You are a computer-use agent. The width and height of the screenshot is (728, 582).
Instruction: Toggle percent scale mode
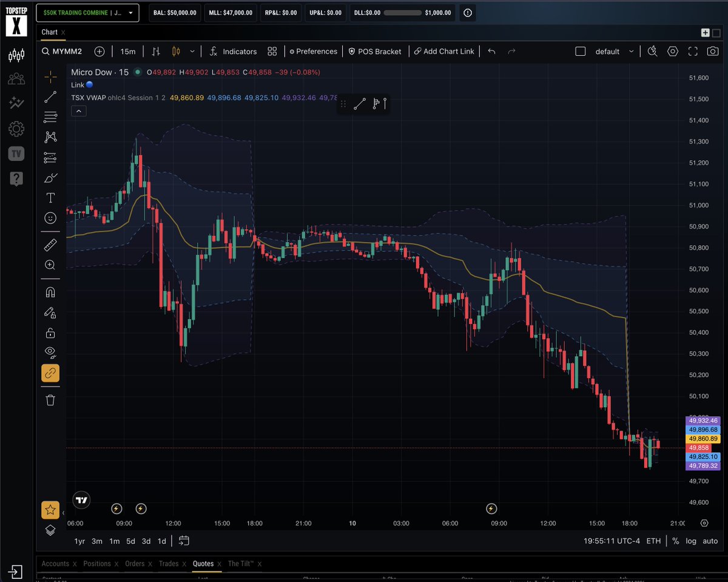tap(675, 541)
